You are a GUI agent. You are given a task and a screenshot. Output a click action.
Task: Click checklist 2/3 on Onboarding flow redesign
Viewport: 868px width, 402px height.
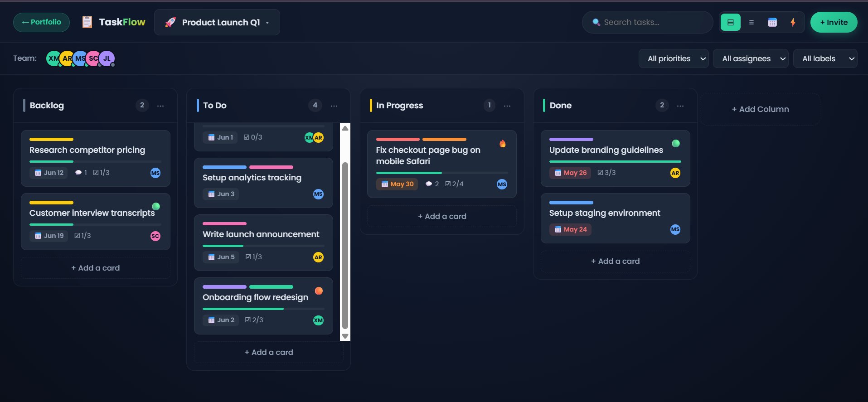click(x=254, y=320)
